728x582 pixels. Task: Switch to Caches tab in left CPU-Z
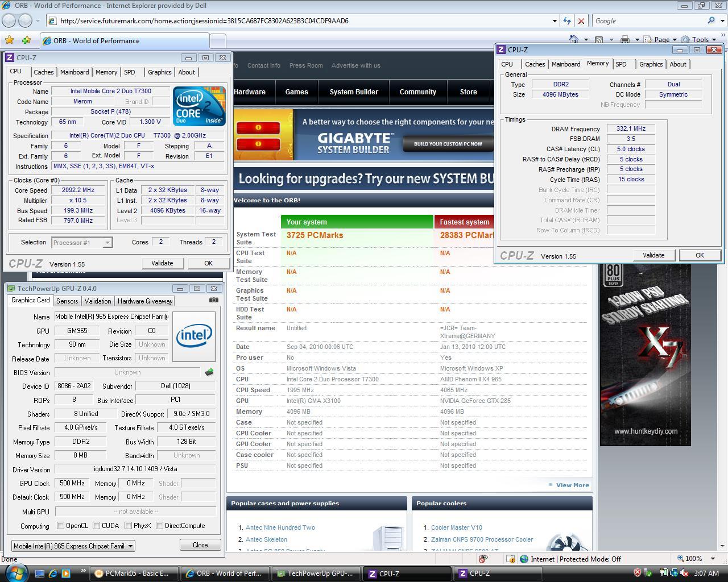(x=43, y=72)
